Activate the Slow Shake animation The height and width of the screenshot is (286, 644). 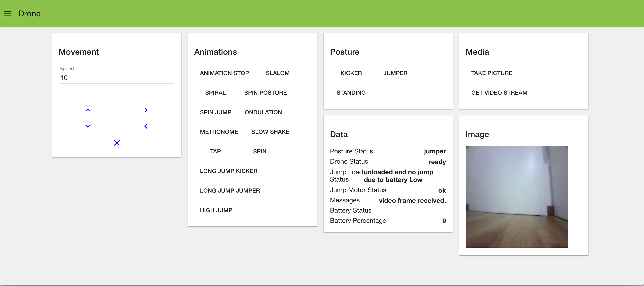tap(270, 132)
